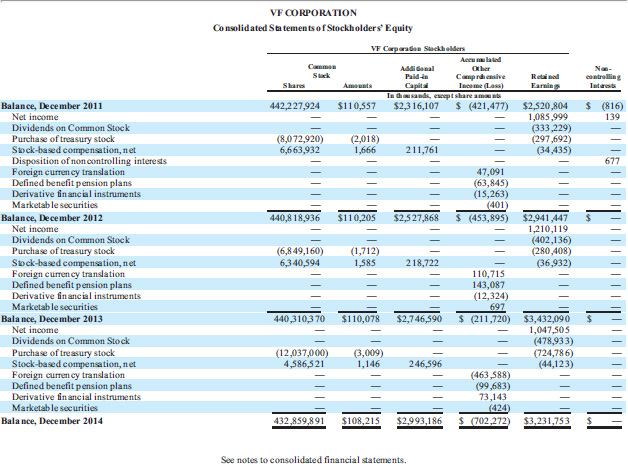Click the Disposition of noncontrolling interests label

[88, 160]
